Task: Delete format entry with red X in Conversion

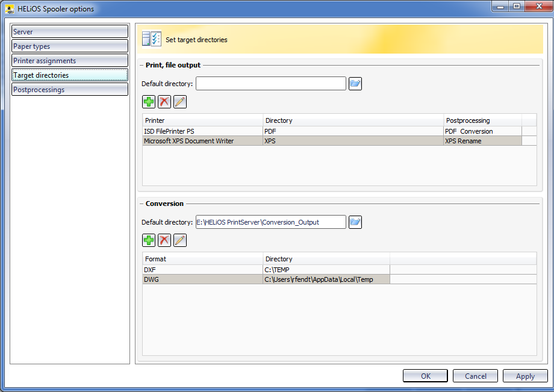Action: click(x=164, y=240)
